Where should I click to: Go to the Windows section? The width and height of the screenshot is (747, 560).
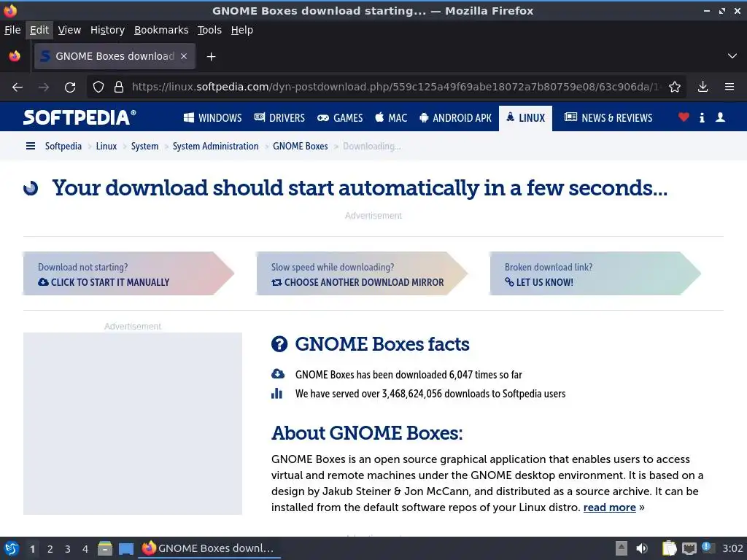tap(213, 118)
